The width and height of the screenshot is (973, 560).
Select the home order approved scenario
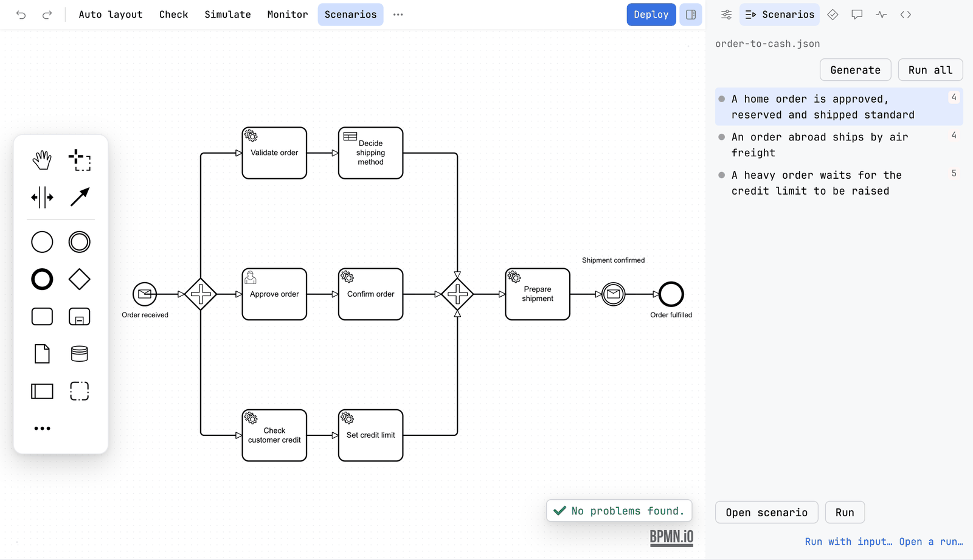(839, 107)
